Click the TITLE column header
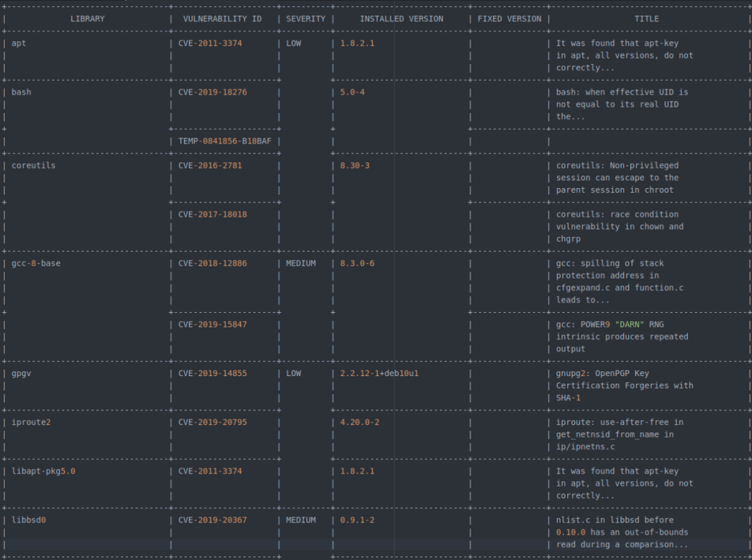The width and height of the screenshot is (752, 560). tap(646, 19)
